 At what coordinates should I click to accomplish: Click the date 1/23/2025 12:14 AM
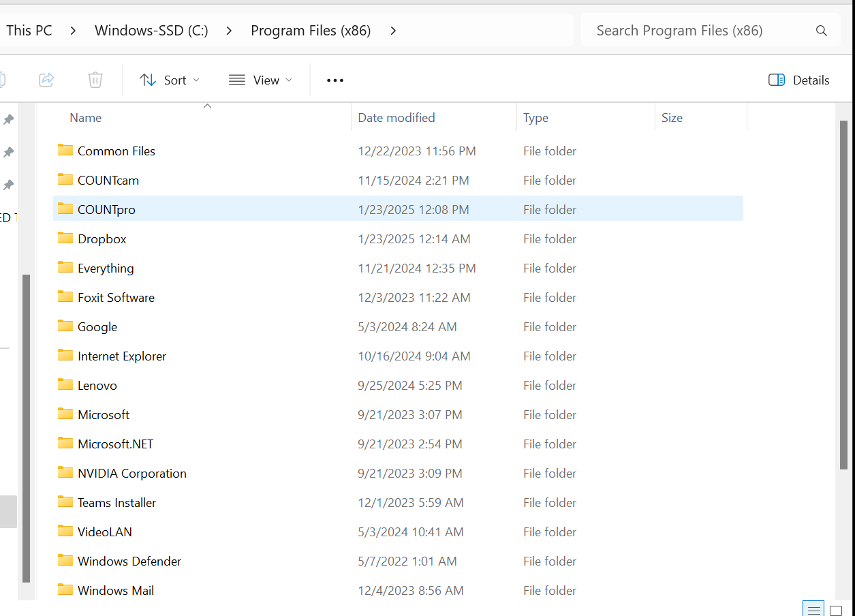click(414, 238)
